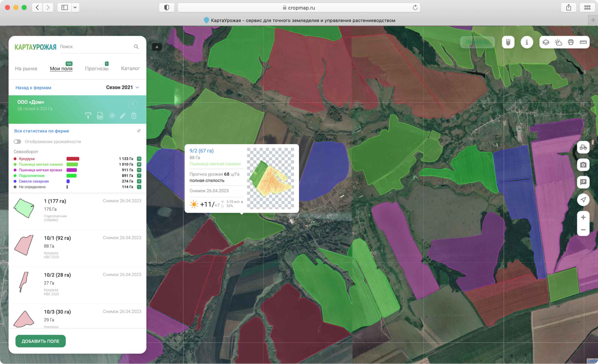The height and width of the screenshot is (364, 598).
Task: Open the Сезон 2021 dropdown
Action: 122,87
